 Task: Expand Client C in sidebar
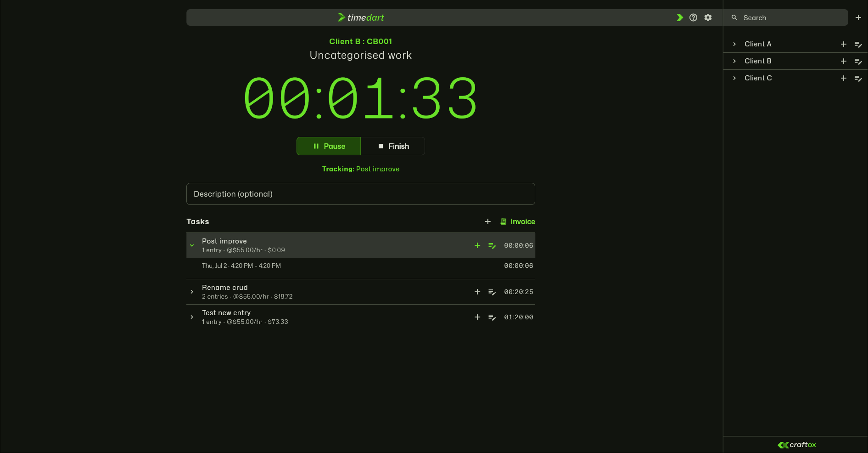click(734, 78)
